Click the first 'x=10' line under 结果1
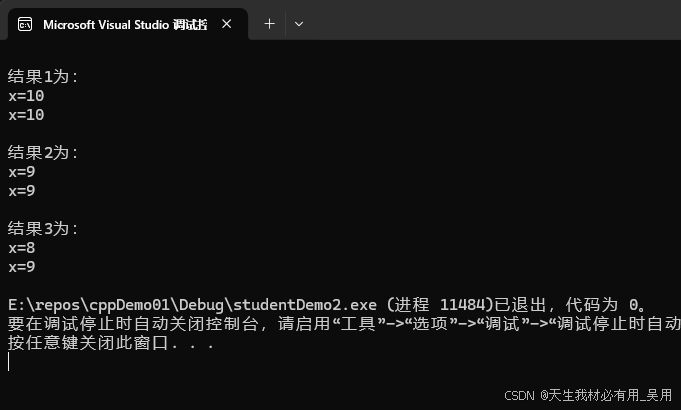 (26, 96)
